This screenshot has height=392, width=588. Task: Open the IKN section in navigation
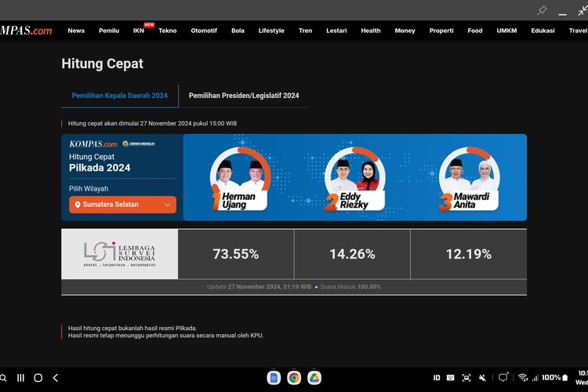click(x=139, y=31)
